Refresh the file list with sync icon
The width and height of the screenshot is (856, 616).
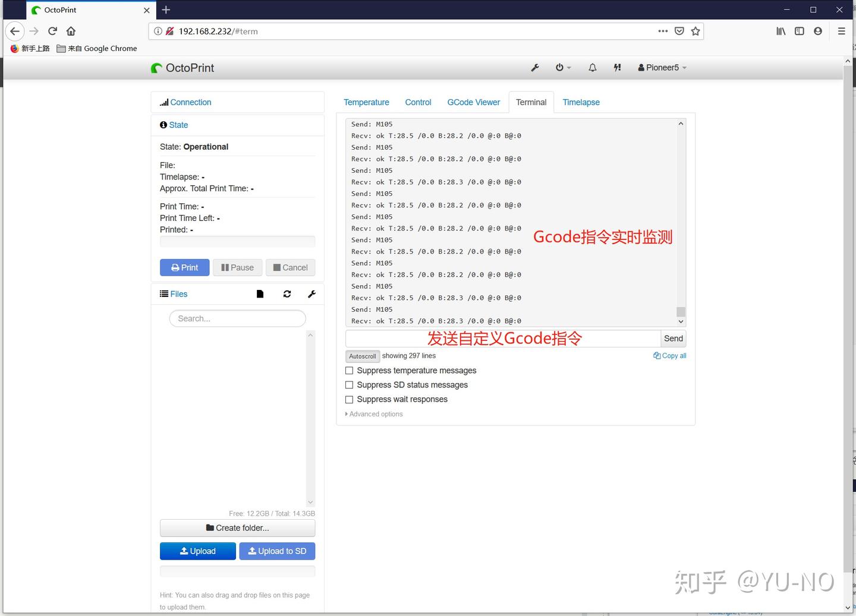pos(287,293)
